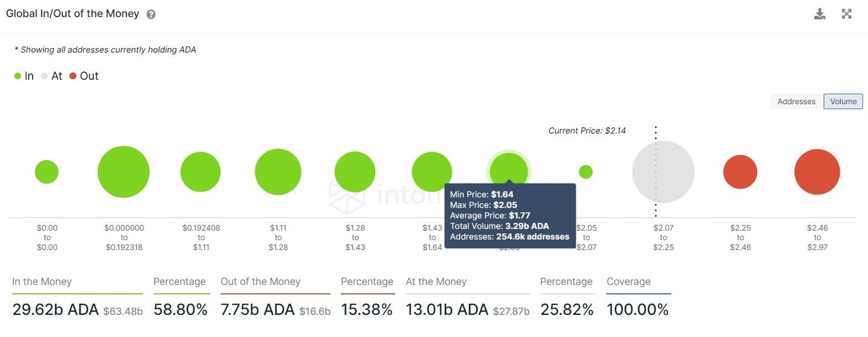Click the large green bubble above $0.000000
Image resolution: width=868 pixels, height=337 pixels.
[x=124, y=171]
